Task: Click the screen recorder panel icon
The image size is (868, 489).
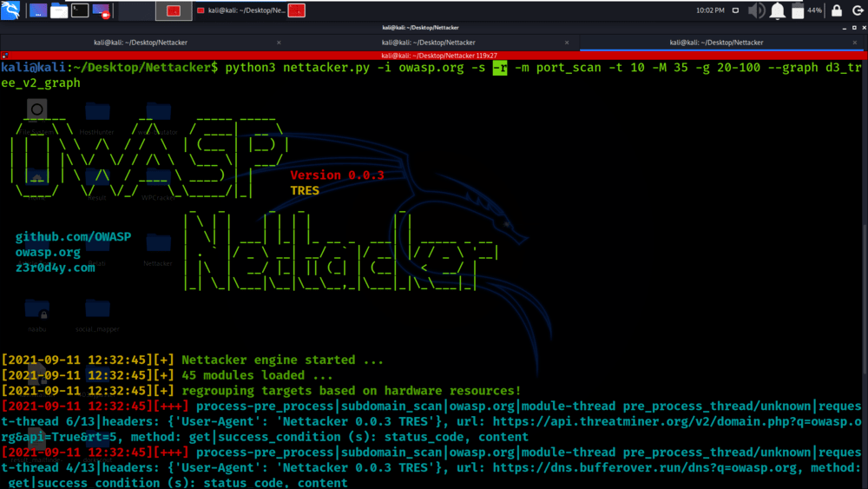Action: (102, 10)
